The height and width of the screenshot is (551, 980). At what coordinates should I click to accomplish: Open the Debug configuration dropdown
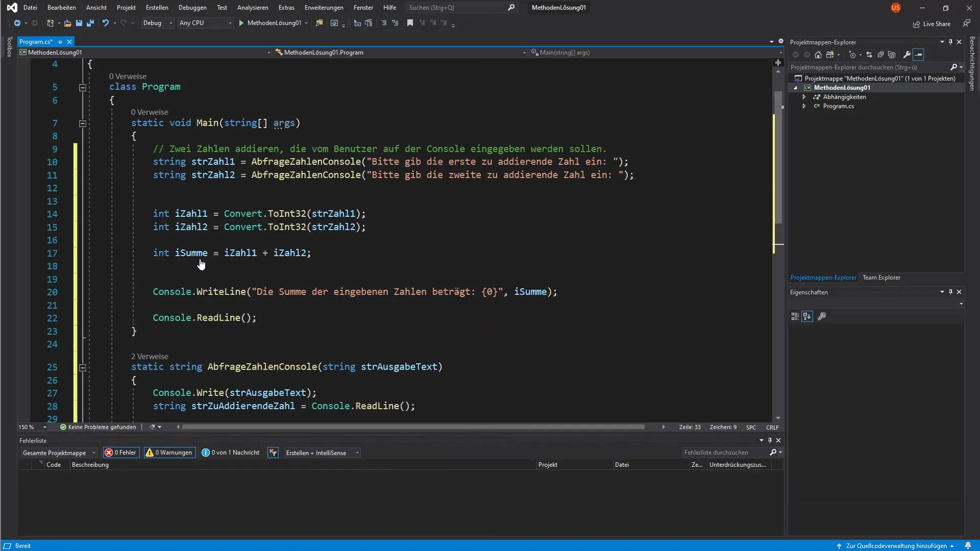pyautogui.click(x=157, y=23)
